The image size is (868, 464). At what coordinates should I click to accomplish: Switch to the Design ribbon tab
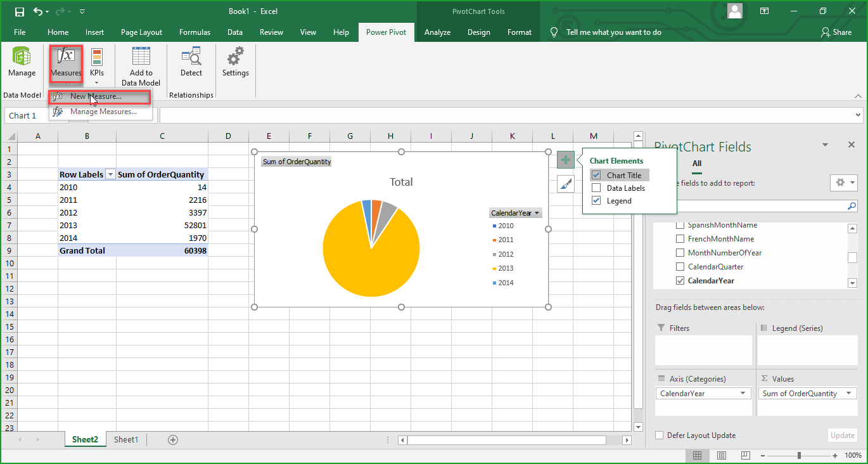pyautogui.click(x=479, y=32)
